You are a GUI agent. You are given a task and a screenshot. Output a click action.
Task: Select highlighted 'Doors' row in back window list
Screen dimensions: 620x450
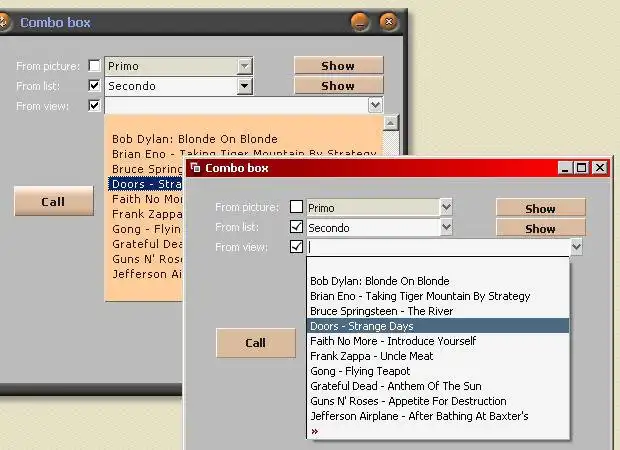click(x=145, y=184)
